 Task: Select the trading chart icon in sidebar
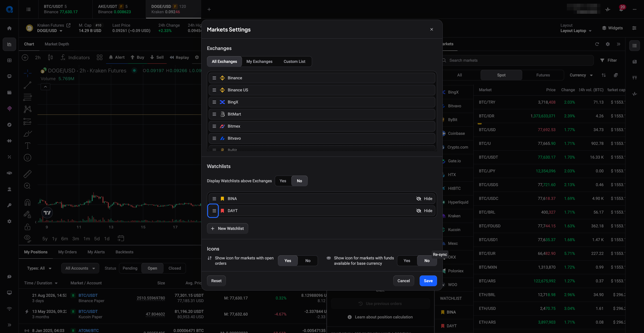pyautogui.click(x=9, y=44)
